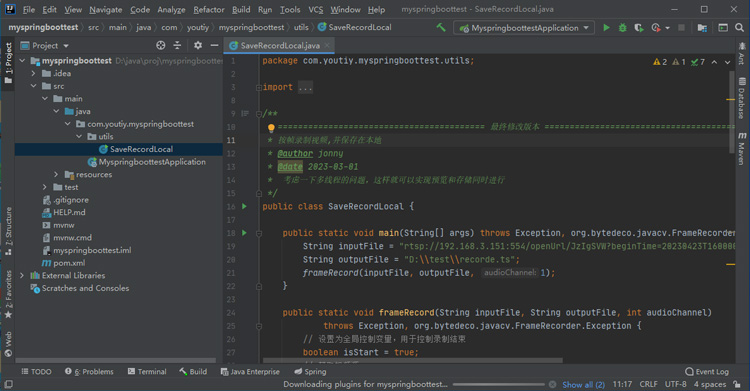Toggle rendered doc view icon on line 9

click(245, 113)
